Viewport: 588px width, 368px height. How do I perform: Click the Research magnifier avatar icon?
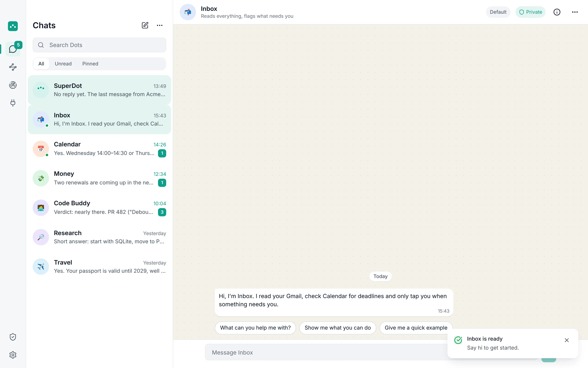[x=41, y=237]
